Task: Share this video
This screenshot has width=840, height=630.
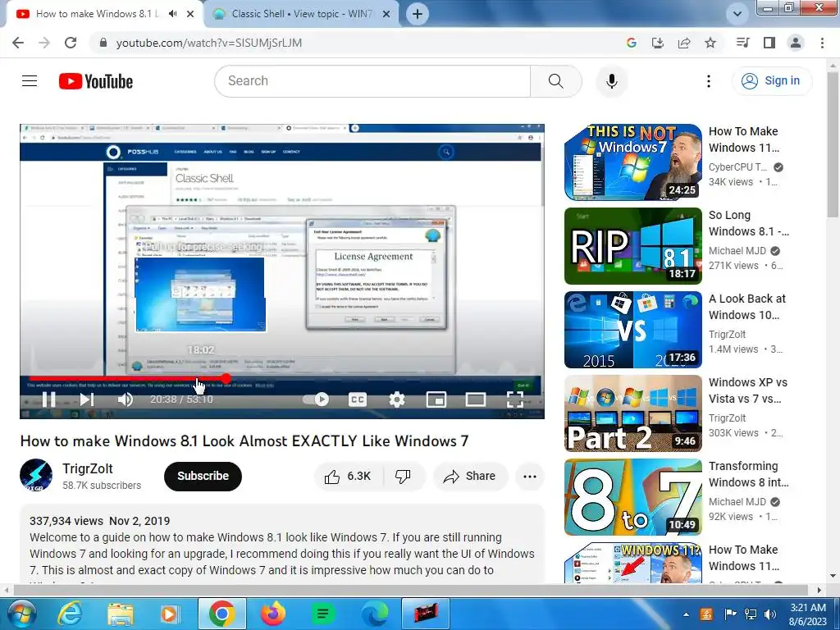Action: pyautogui.click(x=469, y=477)
